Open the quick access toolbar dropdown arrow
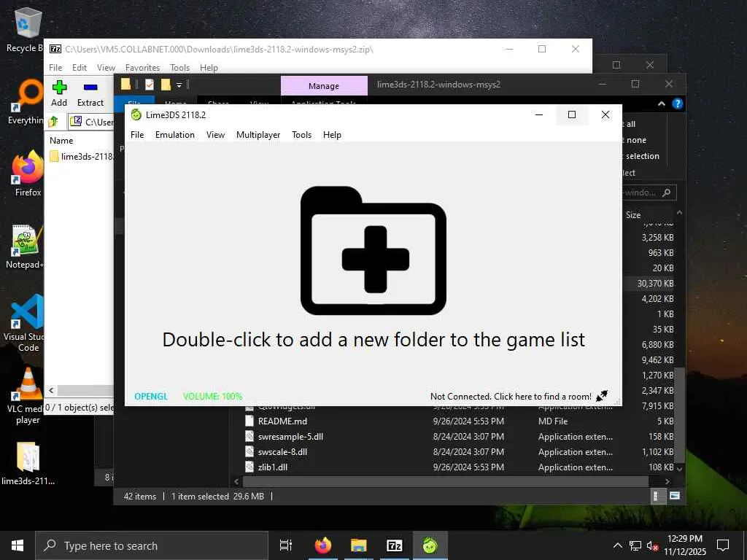The height and width of the screenshot is (560, 747). click(179, 85)
